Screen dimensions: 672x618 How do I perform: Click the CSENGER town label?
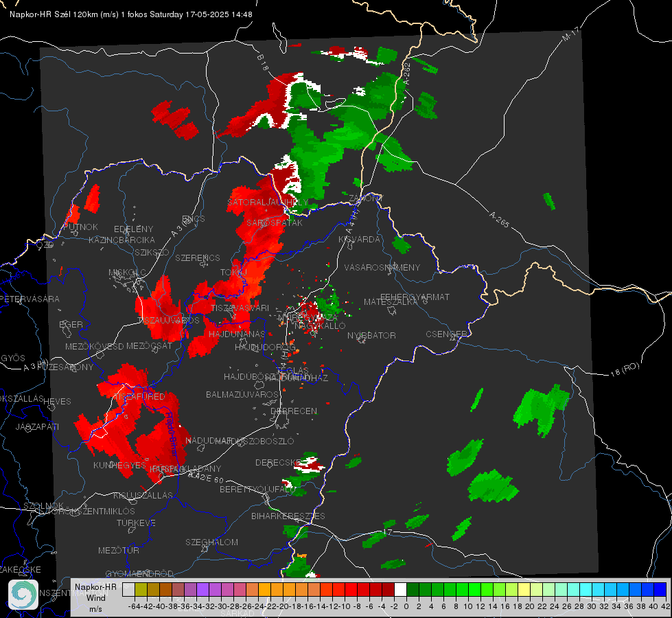446,334
